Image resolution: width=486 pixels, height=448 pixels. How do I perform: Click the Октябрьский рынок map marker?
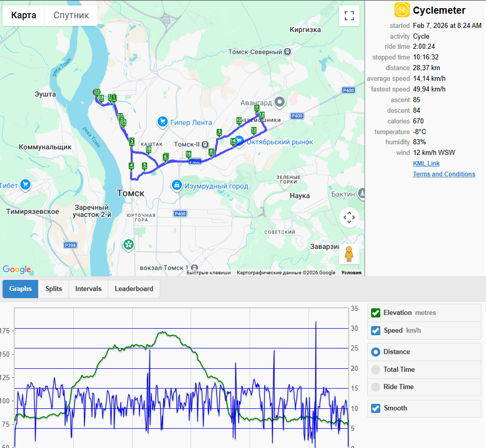[239, 141]
